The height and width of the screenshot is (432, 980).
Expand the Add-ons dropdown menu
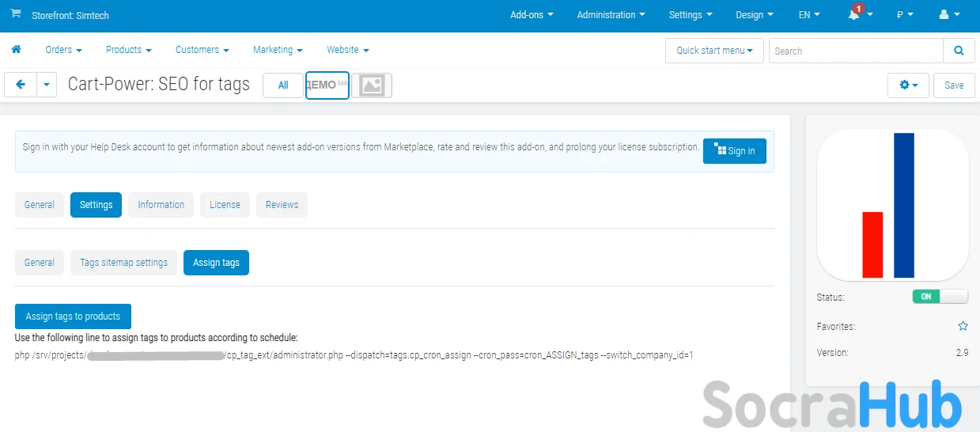click(x=532, y=15)
